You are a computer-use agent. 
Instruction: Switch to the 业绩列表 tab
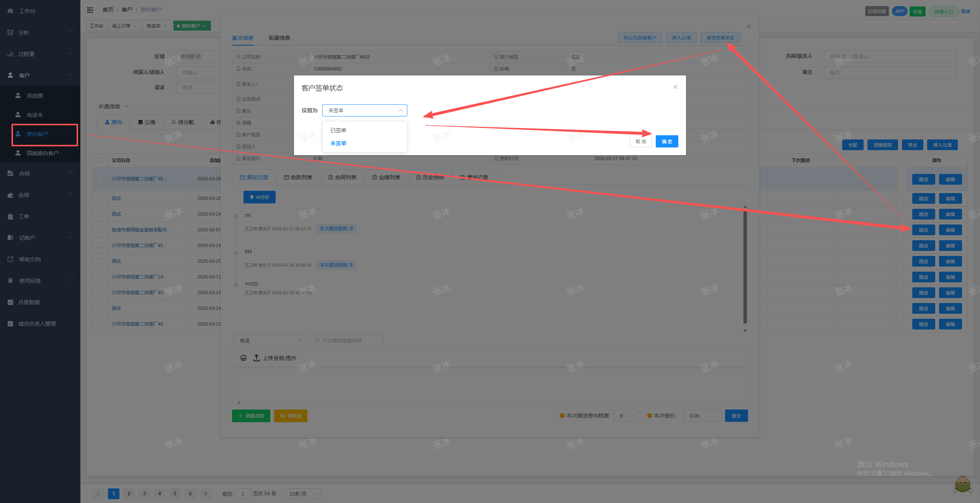[x=386, y=177]
